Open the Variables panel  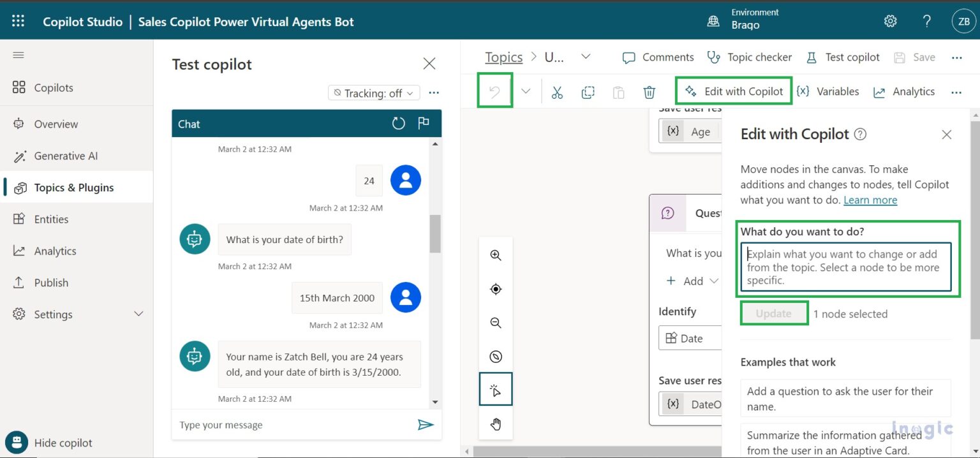pyautogui.click(x=828, y=91)
